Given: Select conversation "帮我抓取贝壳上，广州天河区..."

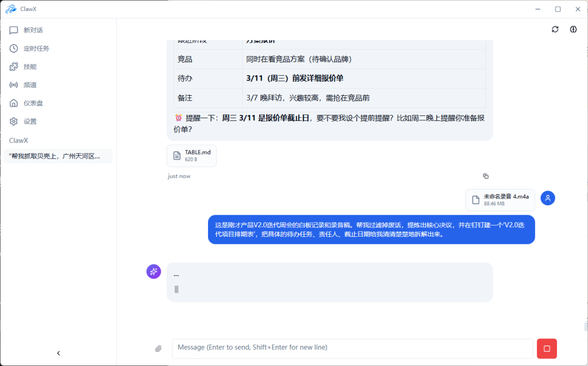Looking at the screenshot, I should [x=58, y=156].
